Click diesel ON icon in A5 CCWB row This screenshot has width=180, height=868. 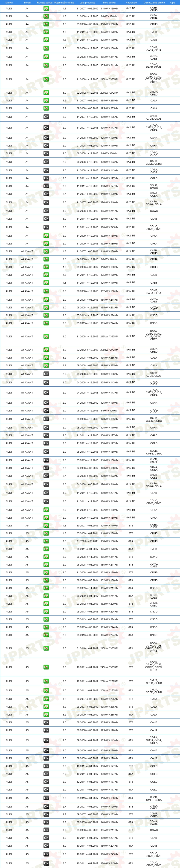46,830
